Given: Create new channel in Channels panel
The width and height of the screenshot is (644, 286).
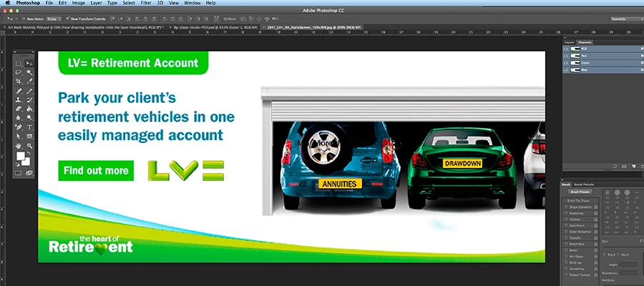Looking at the screenshot, I should [x=633, y=166].
